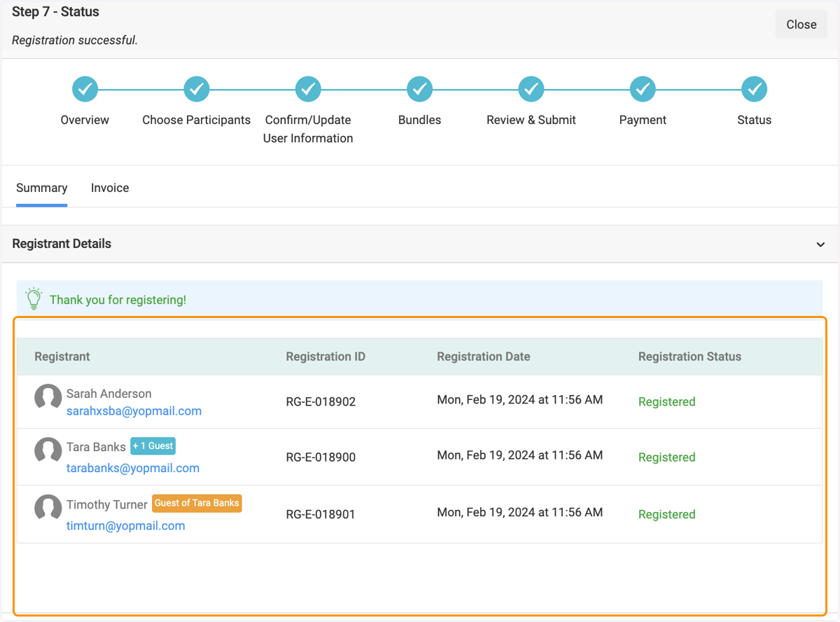Image resolution: width=840 pixels, height=622 pixels.
Task: Click the Bundles step checkmark icon
Action: pyautogui.click(x=420, y=89)
